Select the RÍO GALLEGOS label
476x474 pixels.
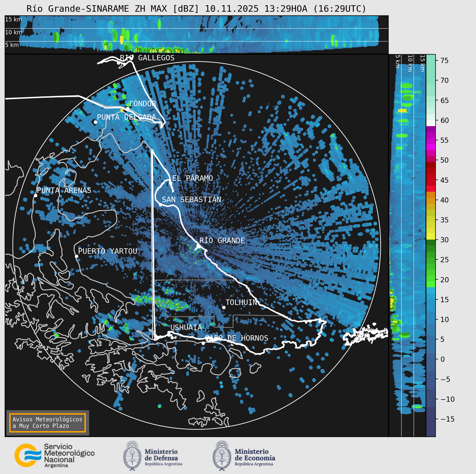tap(147, 58)
